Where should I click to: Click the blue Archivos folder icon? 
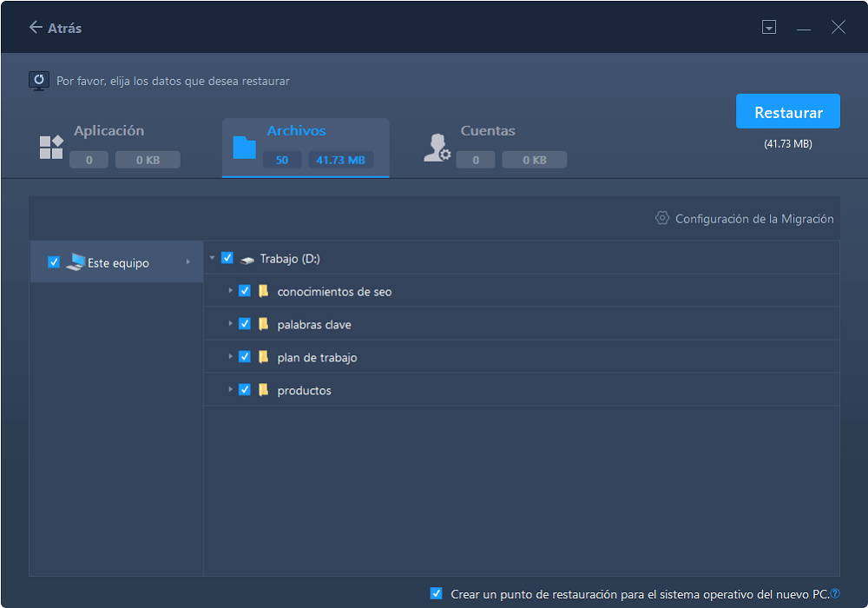click(244, 148)
